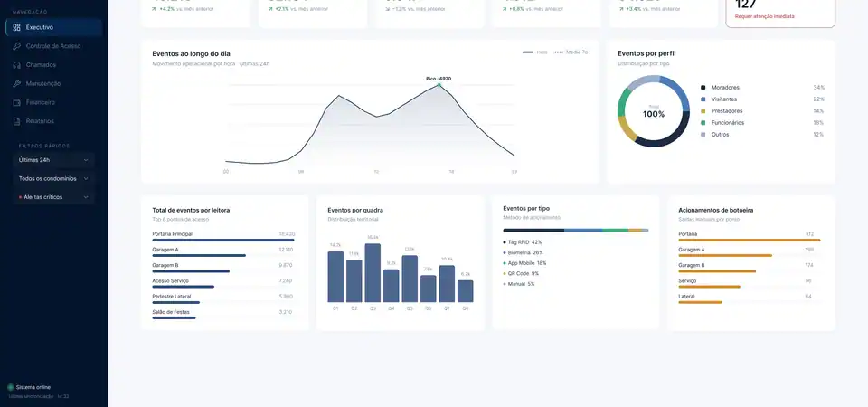Click the Moradores legend color dot
Screen dimensions: 868x407
(x=703, y=88)
